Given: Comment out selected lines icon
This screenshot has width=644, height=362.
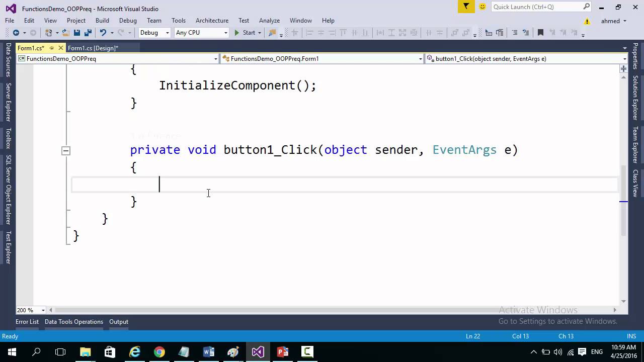Looking at the screenshot, I should click(515, 33).
